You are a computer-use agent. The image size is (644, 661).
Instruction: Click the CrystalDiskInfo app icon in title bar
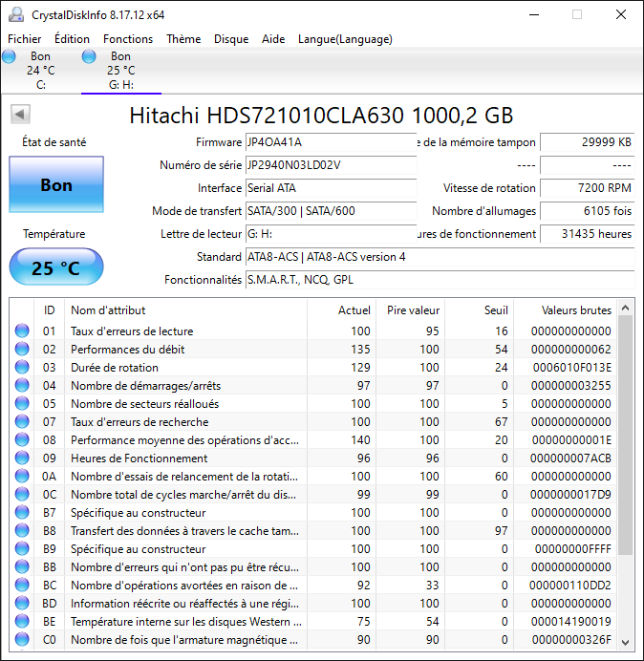15,14
